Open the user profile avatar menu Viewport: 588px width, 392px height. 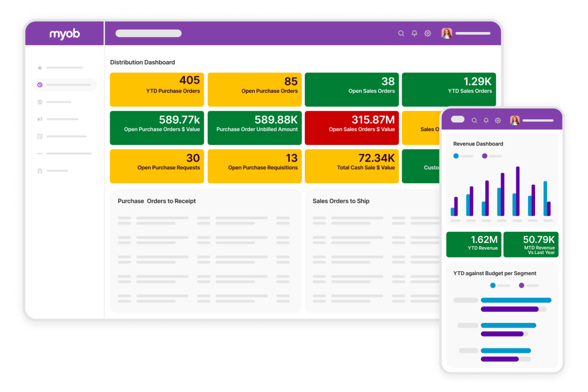(x=446, y=33)
